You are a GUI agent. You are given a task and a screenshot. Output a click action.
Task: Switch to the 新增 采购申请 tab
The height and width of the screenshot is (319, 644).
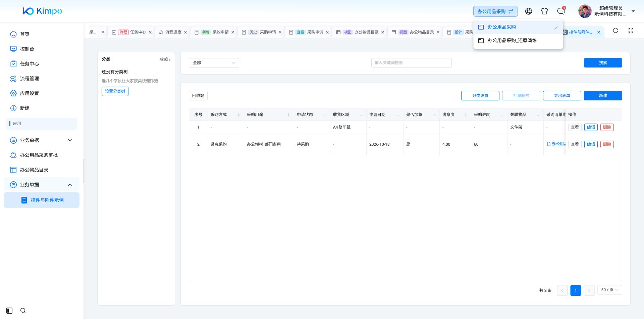215,32
